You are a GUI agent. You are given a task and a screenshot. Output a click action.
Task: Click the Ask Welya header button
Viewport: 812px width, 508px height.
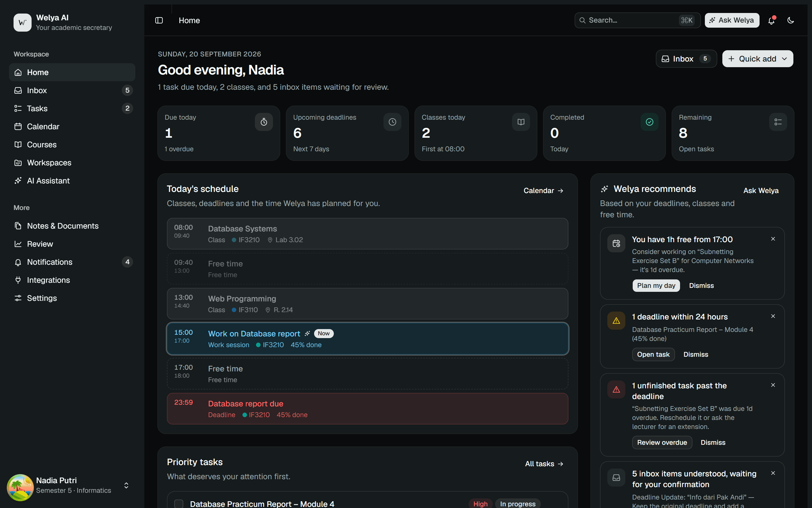732,21
